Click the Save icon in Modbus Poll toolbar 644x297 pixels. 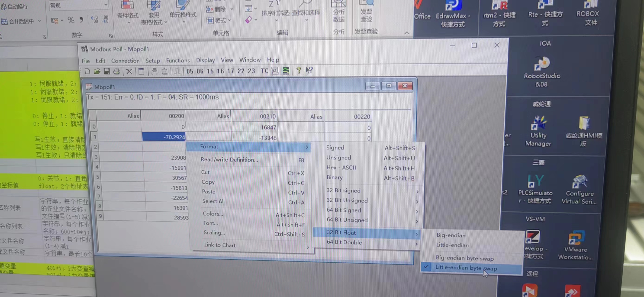(107, 71)
